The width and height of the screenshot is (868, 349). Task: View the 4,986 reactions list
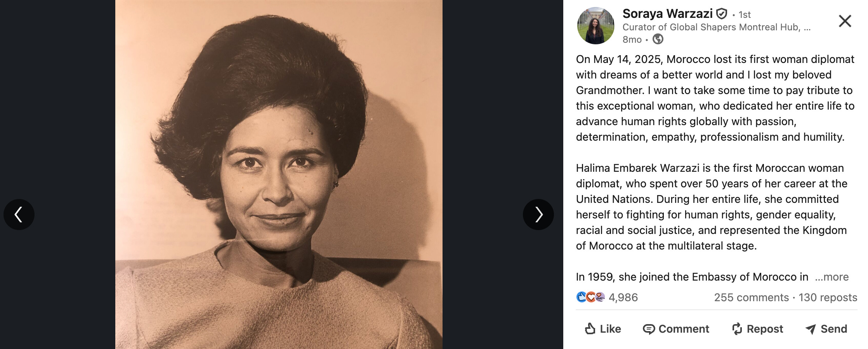(x=623, y=298)
